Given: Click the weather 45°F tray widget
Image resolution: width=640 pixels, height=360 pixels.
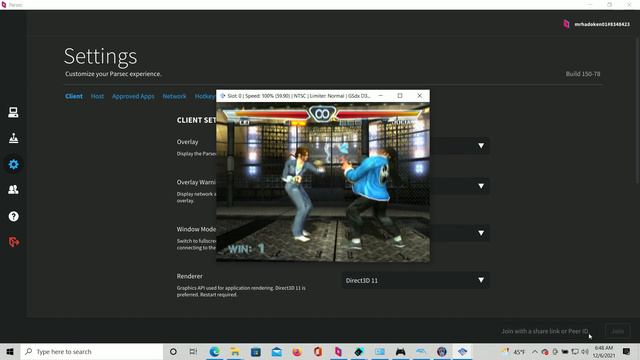Looking at the screenshot, I should coord(513,351).
